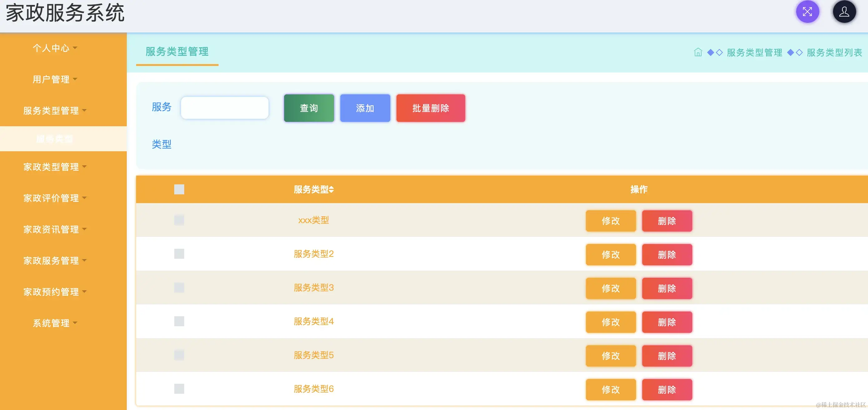This screenshot has width=868, height=410.
Task: Click the blue 添加 button
Action: [365, 108]
